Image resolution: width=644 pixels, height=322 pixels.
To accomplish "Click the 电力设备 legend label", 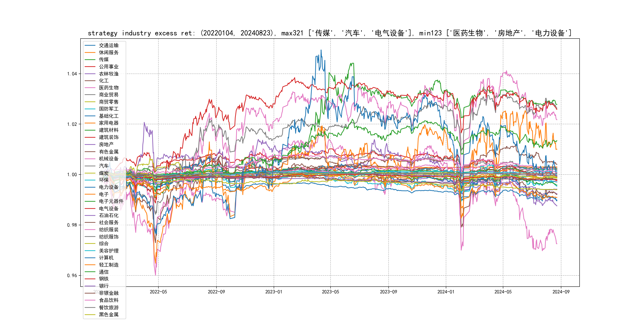I will (x=109, y=187).
